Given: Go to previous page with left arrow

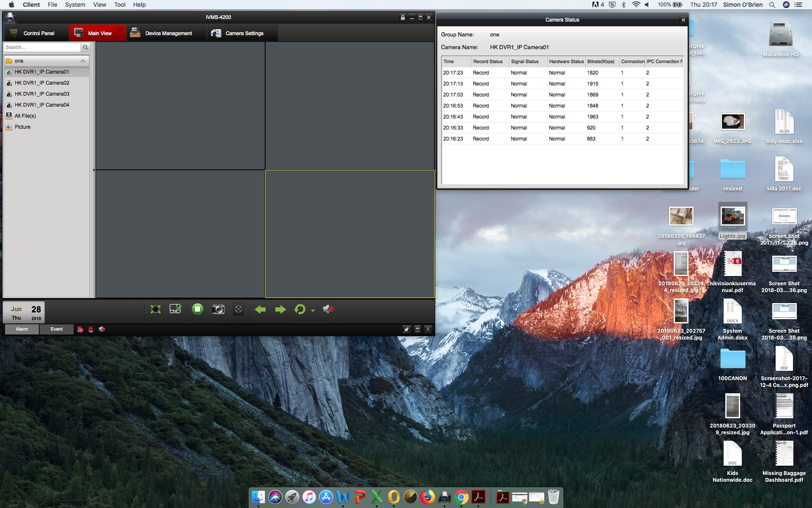Looking at the screenshot, I should [x=260, y=309].
